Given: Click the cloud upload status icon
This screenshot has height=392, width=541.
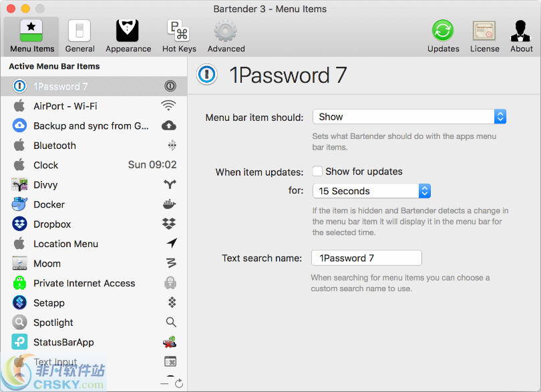Looking at the screenshot, I should click(x=169, y=126).
